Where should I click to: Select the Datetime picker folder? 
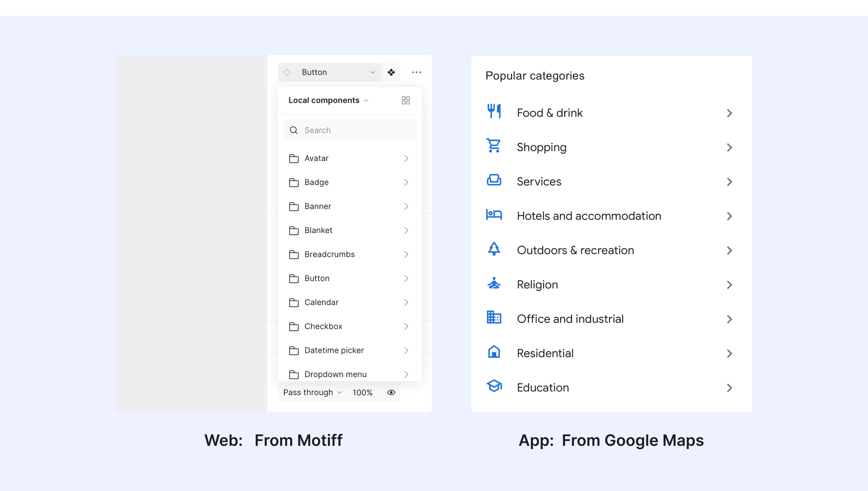[334, 350]
